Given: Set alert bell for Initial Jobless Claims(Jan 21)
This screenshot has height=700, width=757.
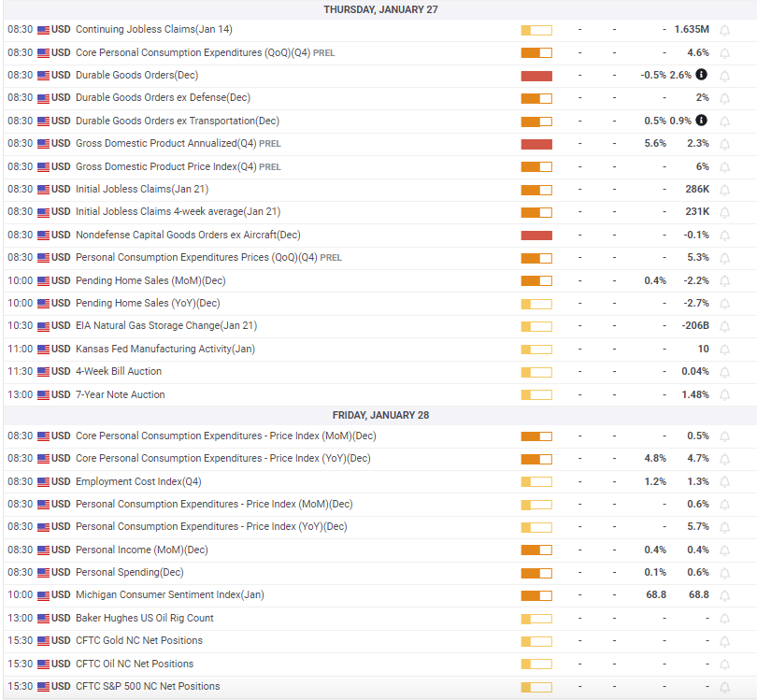Looking at the screenshot, I should coord(724,190).
